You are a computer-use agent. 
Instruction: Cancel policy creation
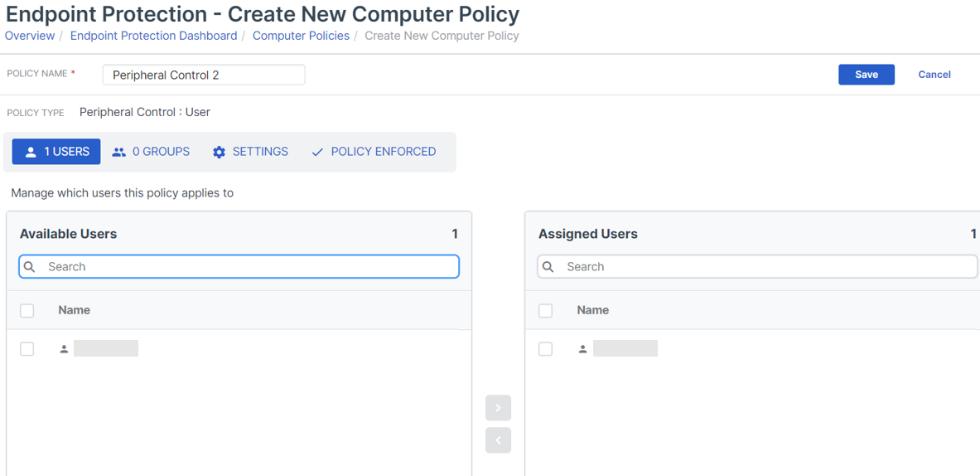(x=934, y=75)
